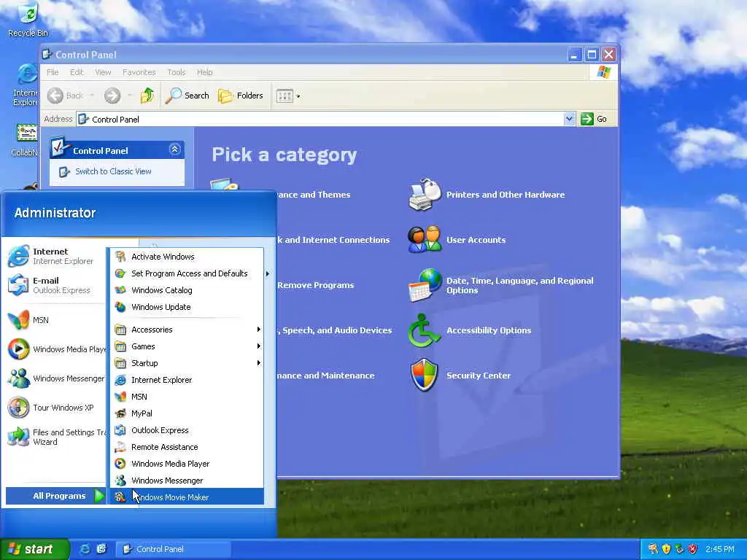Viewport: 747px width, 560px height.
Task: Launch MSN from Start menu left pane
Action: (x=55, y=320)
